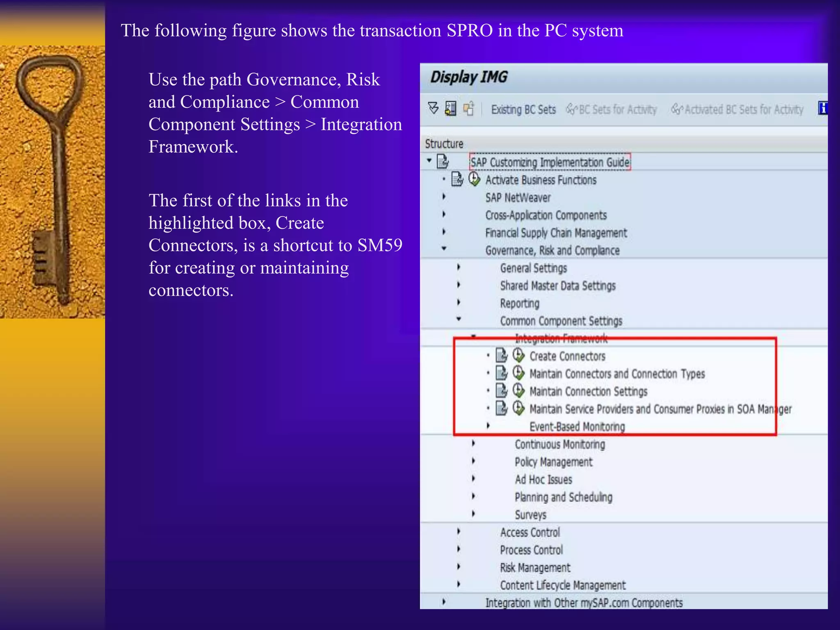Click the Display IMG window title
Image resolution: width=840 pixels, height=630 pixels.
(x=469, y=78)
